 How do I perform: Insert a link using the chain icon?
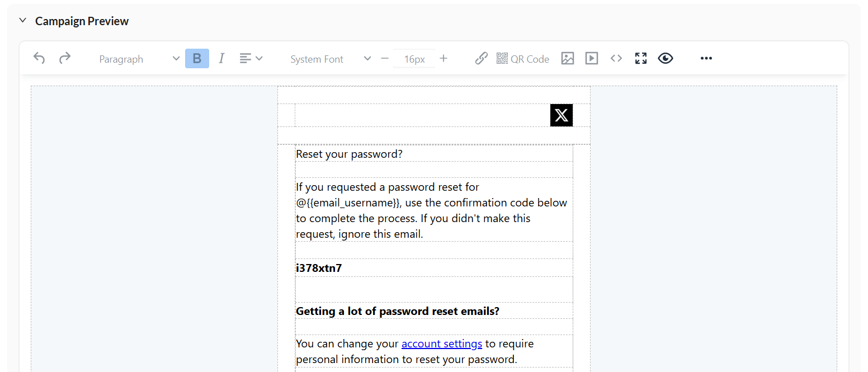click(481, 58)
